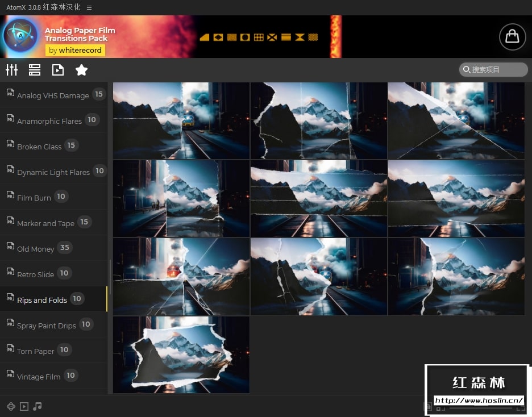
Task: Select the last thumbnail in the third row
Action: coord(456,276)
